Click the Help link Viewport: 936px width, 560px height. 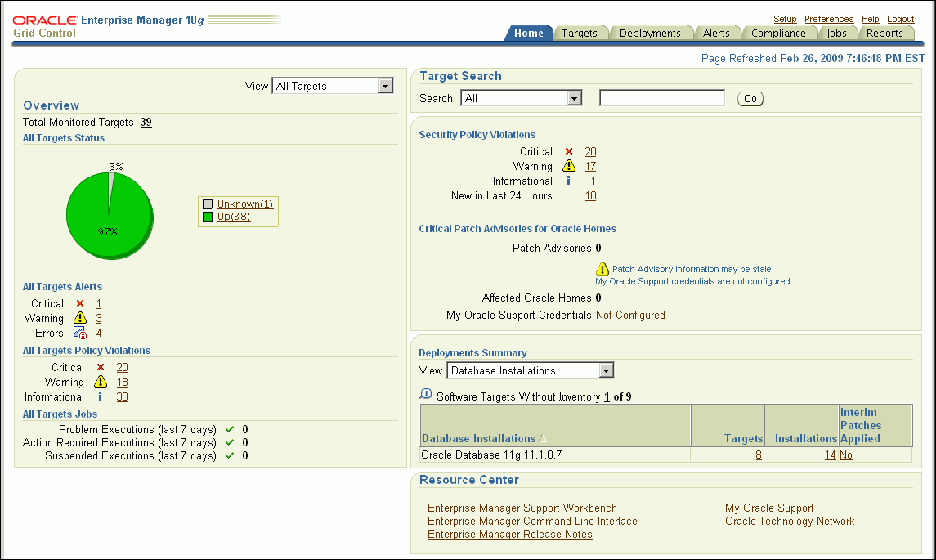coord(871,19)
